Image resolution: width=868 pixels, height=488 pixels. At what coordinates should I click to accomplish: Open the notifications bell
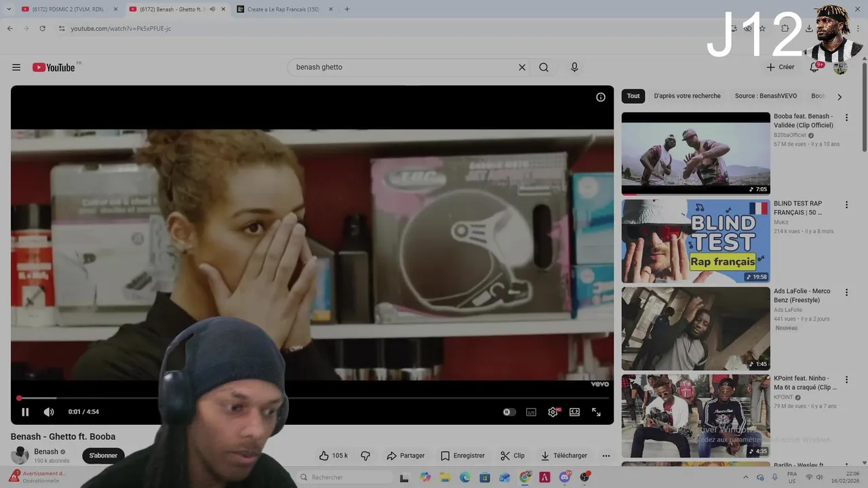(814, 67)
